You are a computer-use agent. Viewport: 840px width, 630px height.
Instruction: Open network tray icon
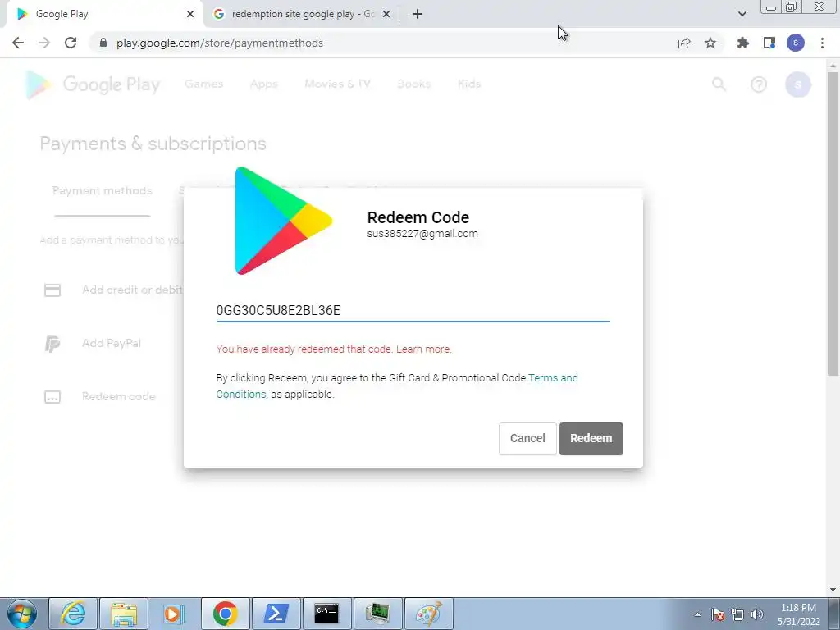click(x=737, y=614)
